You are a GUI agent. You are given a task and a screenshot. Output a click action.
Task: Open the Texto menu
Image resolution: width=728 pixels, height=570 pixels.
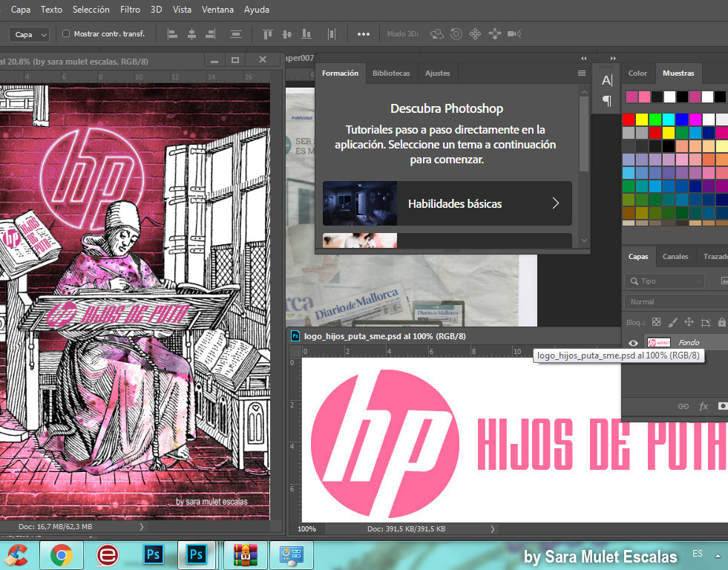point(51,10)
